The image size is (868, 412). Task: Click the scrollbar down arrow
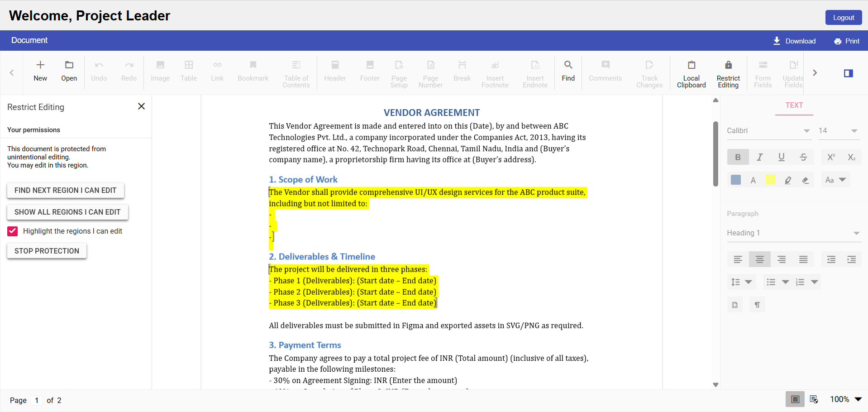pos(715,385)
